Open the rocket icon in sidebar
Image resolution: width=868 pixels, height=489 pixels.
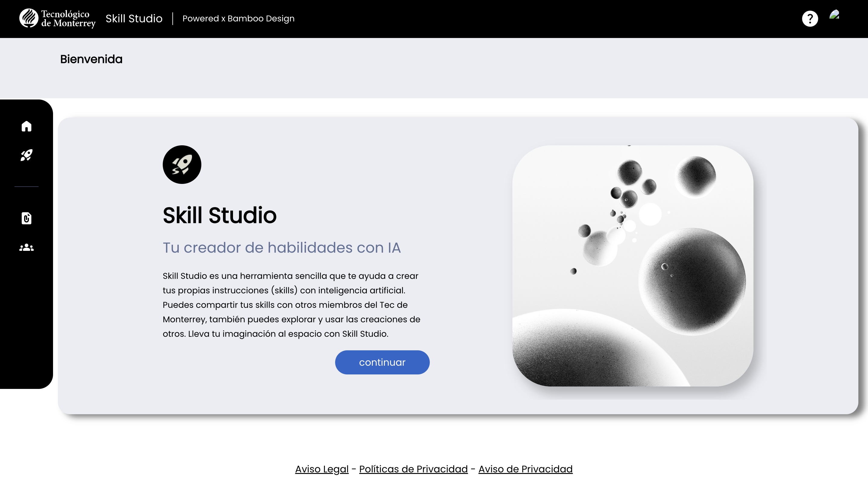click(26, 155)
